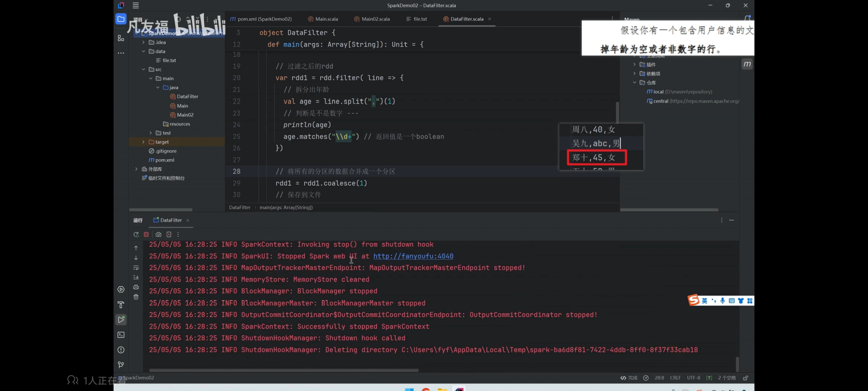The width and height of the screenshot is (868, 391).
Task: Toggle read-only lock icon in status bar
Action: [745, 378]
